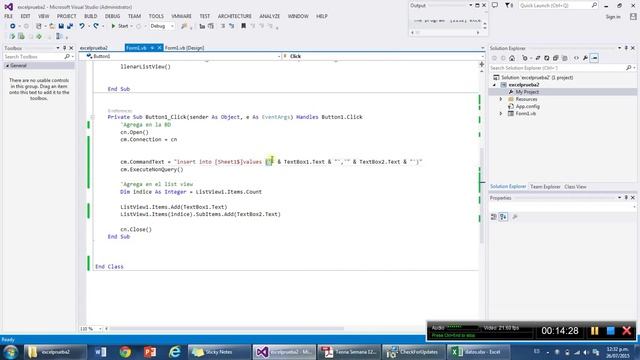Image resolution: width=640 pixels, height=360 pixels.
Task: Switch to the Team Explorer tab
Action: [x=545, y=187]
